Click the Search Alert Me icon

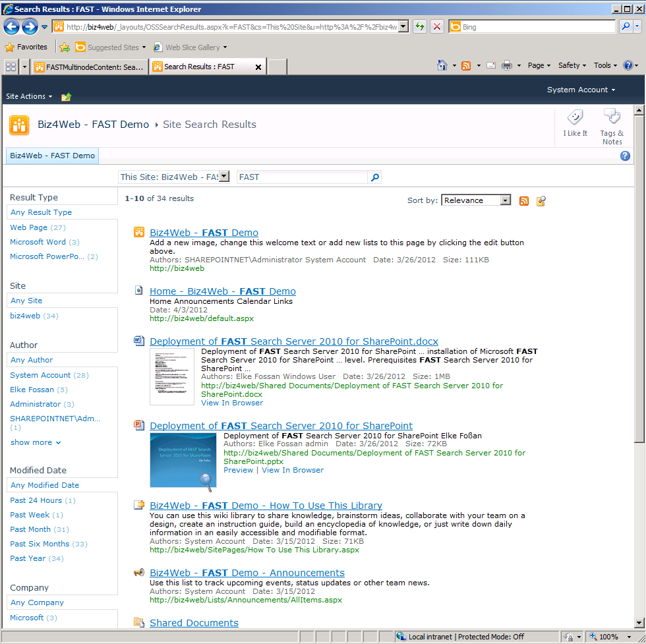(541, 201)
